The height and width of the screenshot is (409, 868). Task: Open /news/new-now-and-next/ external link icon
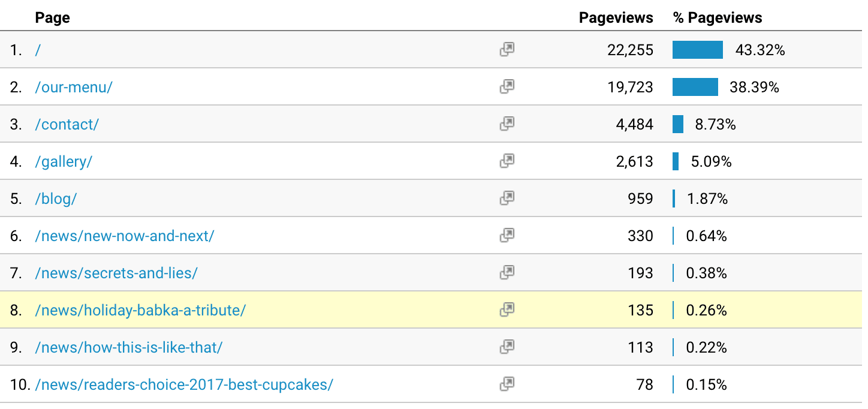click(507, 236)
